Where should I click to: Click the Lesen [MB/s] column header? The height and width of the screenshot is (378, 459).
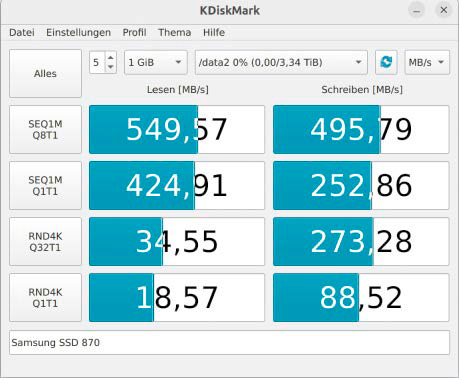[178, 90]
